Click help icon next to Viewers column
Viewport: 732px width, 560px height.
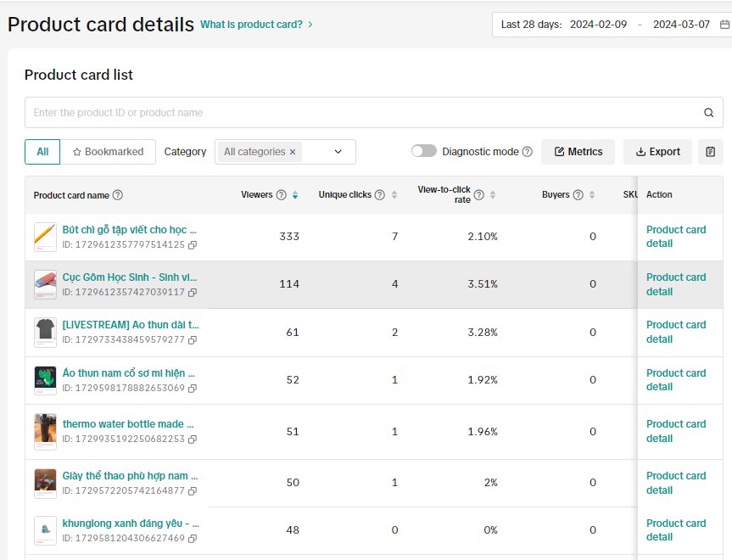(282, 195)
